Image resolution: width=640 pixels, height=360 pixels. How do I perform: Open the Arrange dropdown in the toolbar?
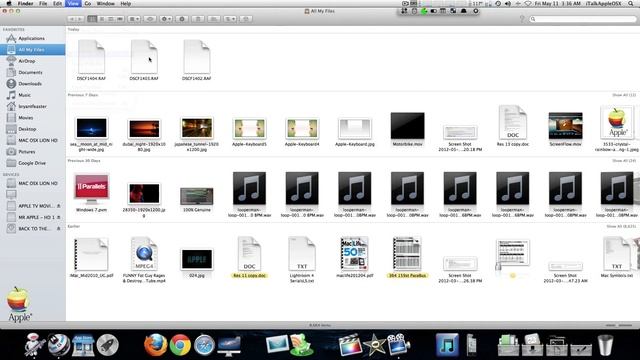click(134, 19)
